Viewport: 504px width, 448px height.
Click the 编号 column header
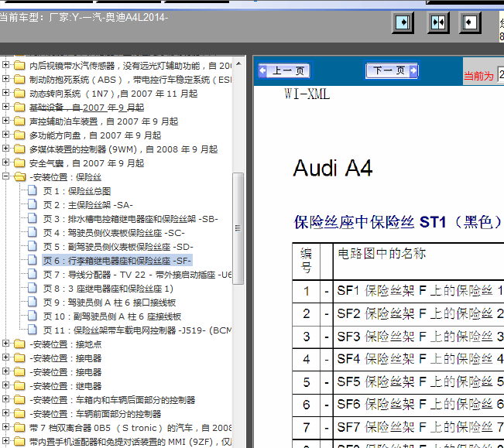[306, 261]
